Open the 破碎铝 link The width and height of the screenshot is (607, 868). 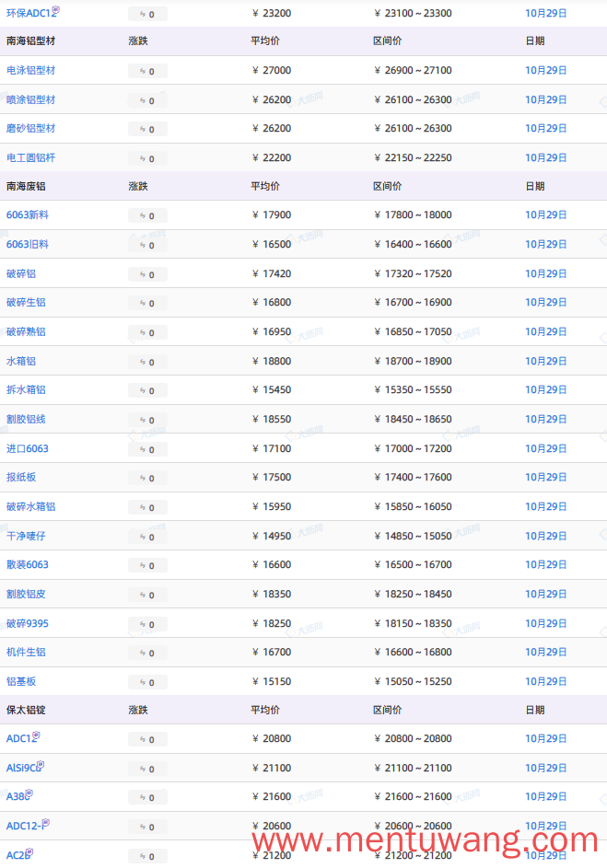click(x=21, y=273)
